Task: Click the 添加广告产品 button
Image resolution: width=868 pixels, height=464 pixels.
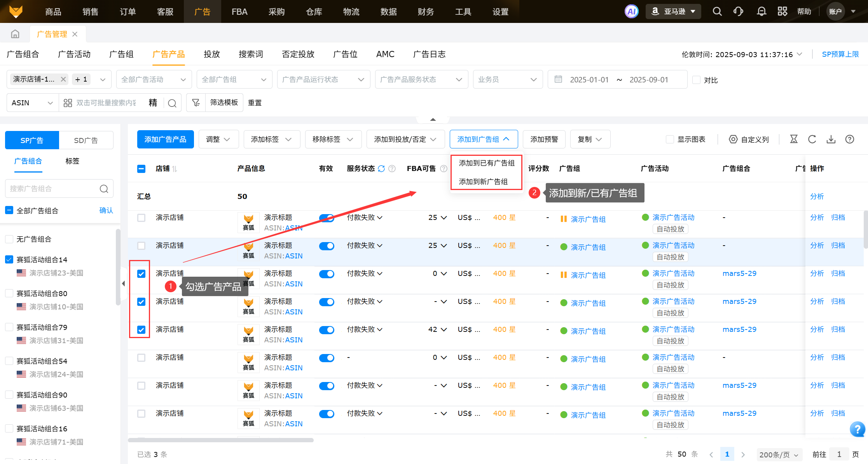Action: 165,139
